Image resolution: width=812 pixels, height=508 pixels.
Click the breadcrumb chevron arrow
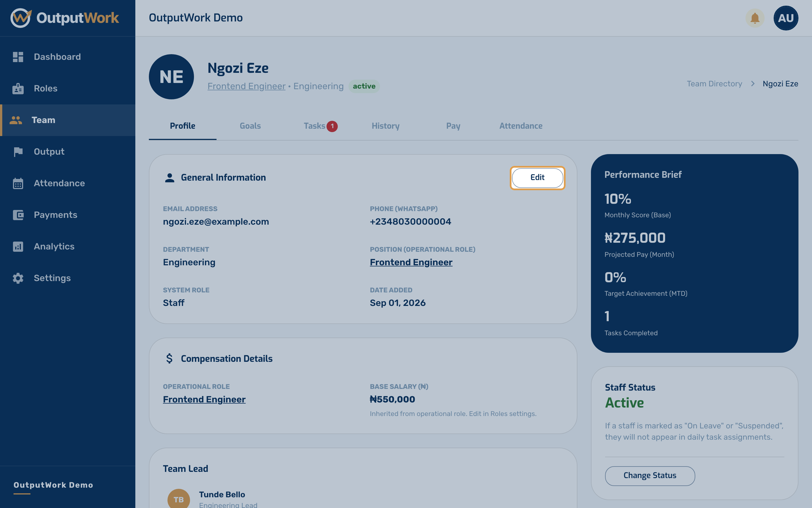tap(753, 84)
